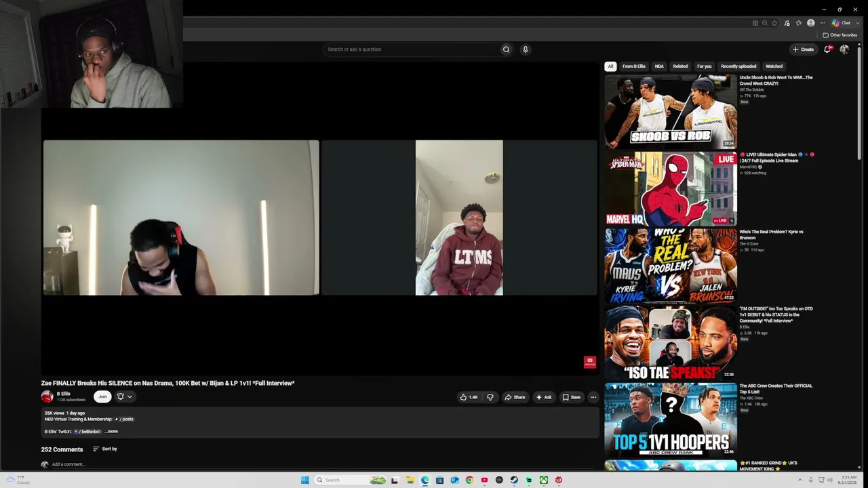Open Microsoft Store from the taskbar
The image size is (868, 488).
tap(439, 480)
